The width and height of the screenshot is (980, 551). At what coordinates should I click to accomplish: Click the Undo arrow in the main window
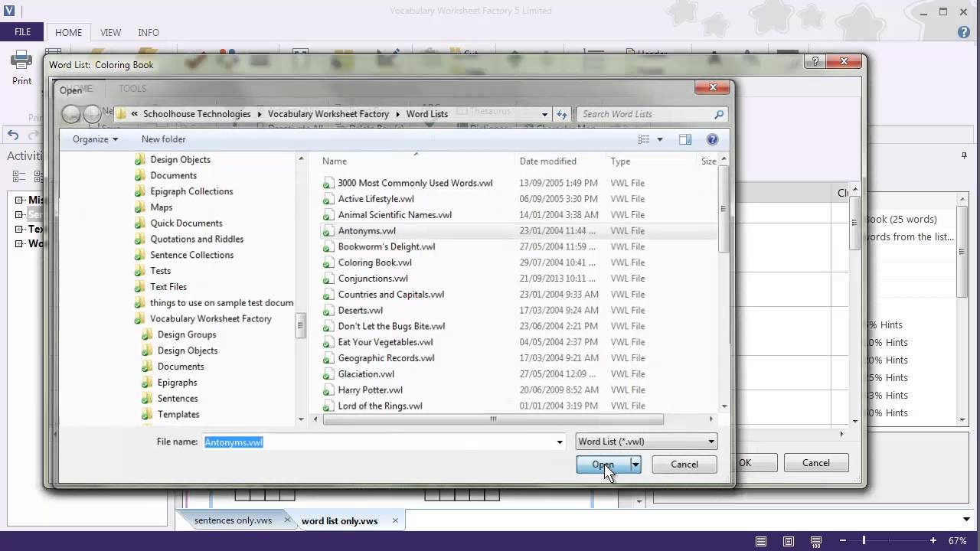point(13,135)
